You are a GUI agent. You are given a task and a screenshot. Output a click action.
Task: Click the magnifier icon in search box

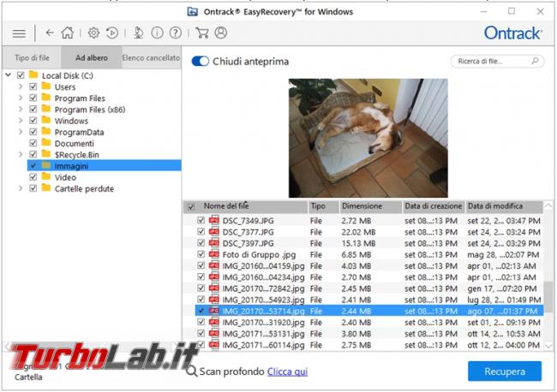click(535, 61)
